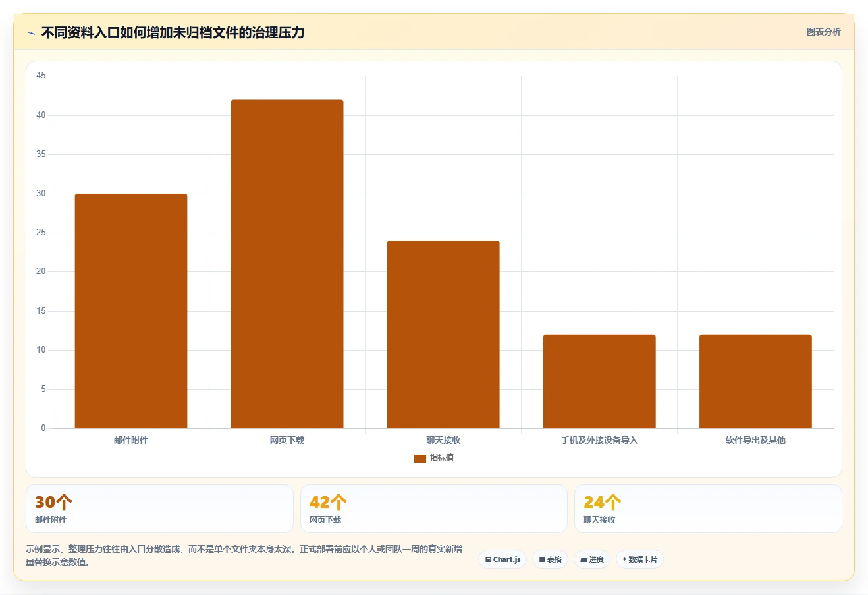Click the 网页下载 bar in chart
Image resolution: width=868 pixels, height=595 pixels.
pos(287,264)
